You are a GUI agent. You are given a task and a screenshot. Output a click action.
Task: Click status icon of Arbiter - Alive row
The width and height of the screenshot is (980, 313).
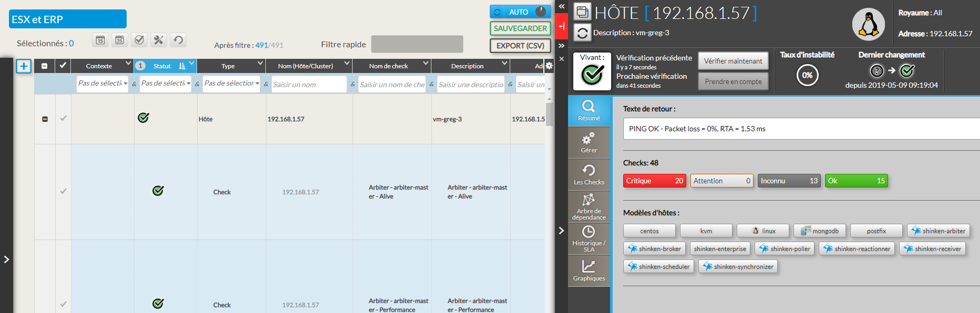[x=158, y=191]
